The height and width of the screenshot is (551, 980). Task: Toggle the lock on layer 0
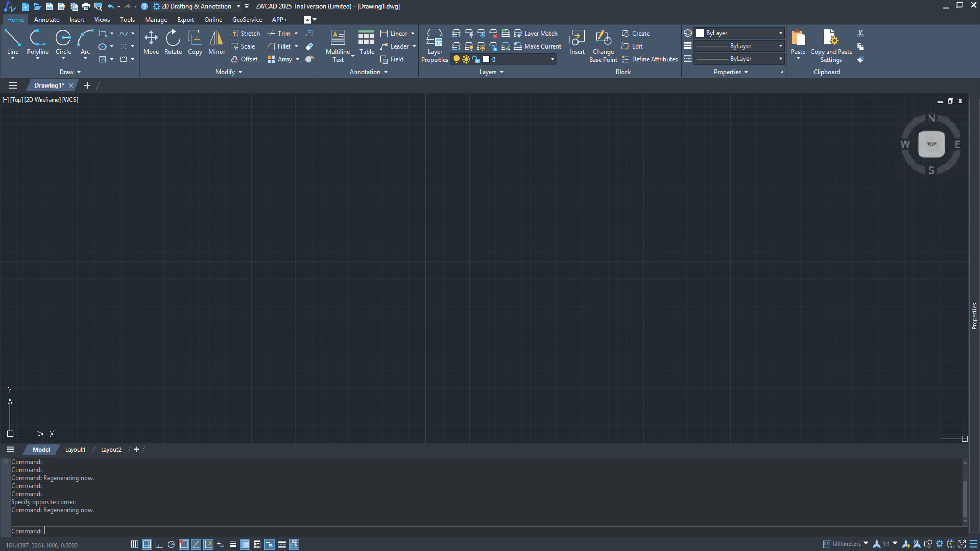[x=476, y=59]
